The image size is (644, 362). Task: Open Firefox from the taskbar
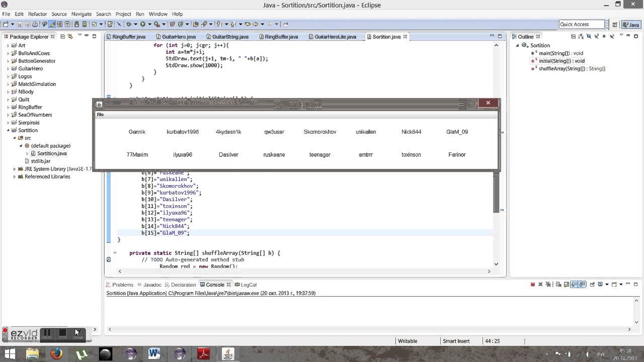coord(56,354)
